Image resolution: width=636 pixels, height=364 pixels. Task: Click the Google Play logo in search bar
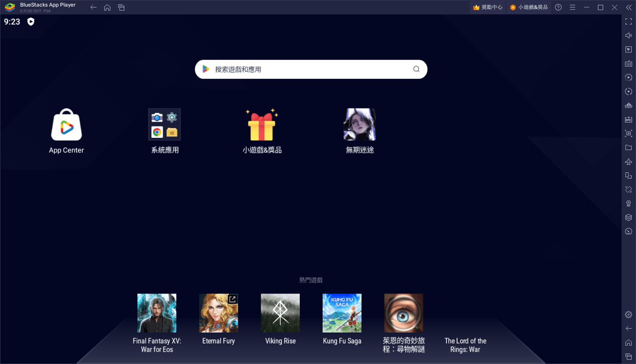click(206, 69)
